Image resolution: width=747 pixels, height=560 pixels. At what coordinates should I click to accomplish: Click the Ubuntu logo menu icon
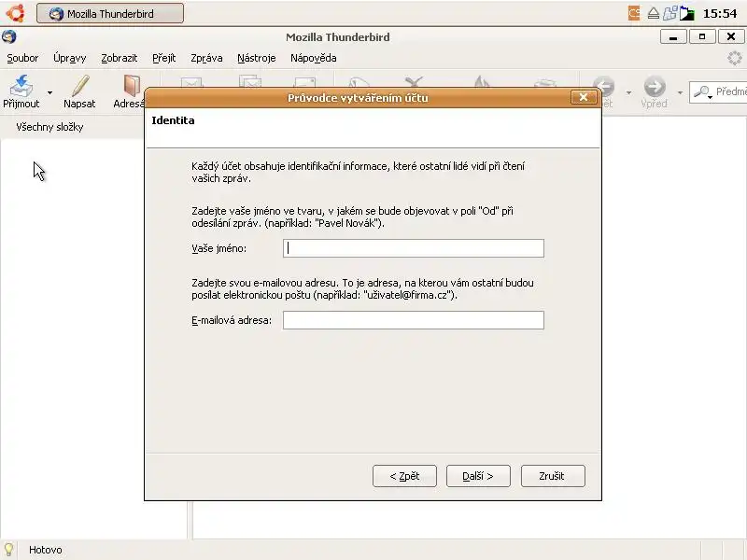(x=15, y=13)
